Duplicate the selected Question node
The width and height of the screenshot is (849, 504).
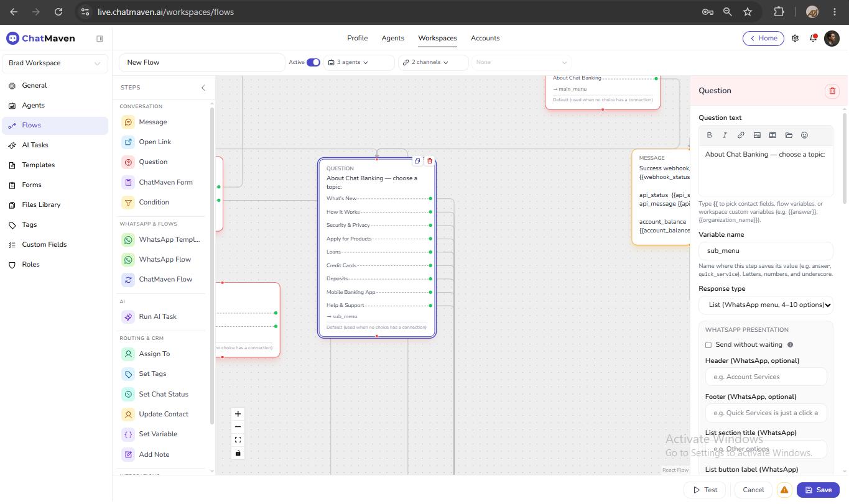point(417,161)
